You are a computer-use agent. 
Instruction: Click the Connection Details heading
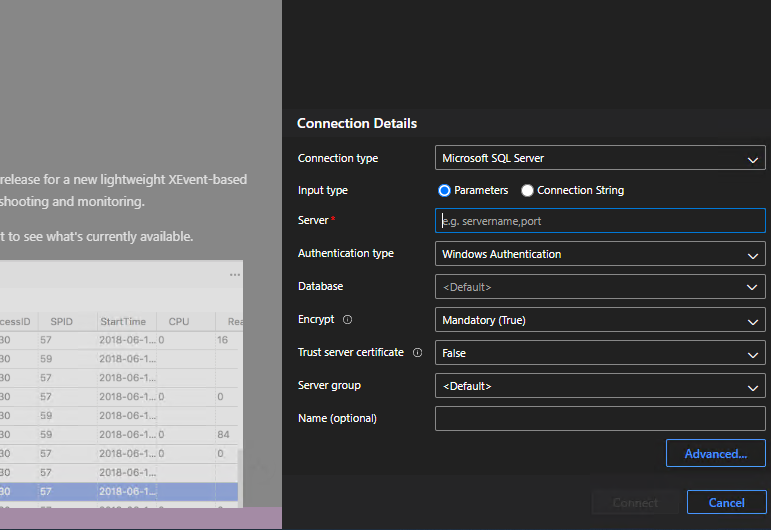[x=357, y=123]
